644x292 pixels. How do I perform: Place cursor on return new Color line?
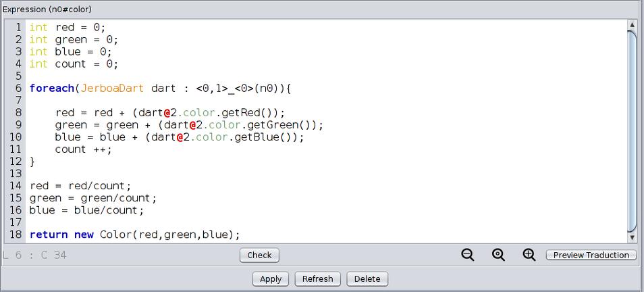[134, 235]
